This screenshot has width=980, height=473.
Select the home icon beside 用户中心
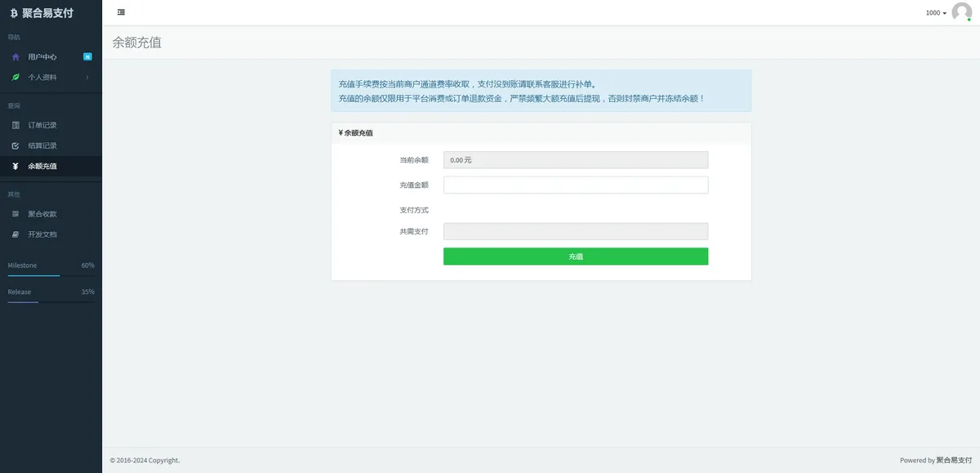(16, 56)
